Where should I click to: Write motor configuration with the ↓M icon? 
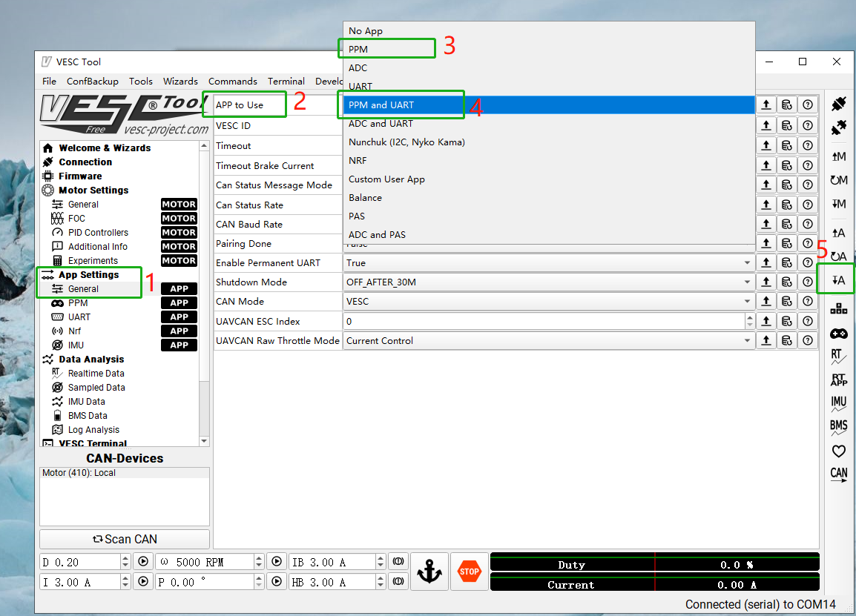838,204
